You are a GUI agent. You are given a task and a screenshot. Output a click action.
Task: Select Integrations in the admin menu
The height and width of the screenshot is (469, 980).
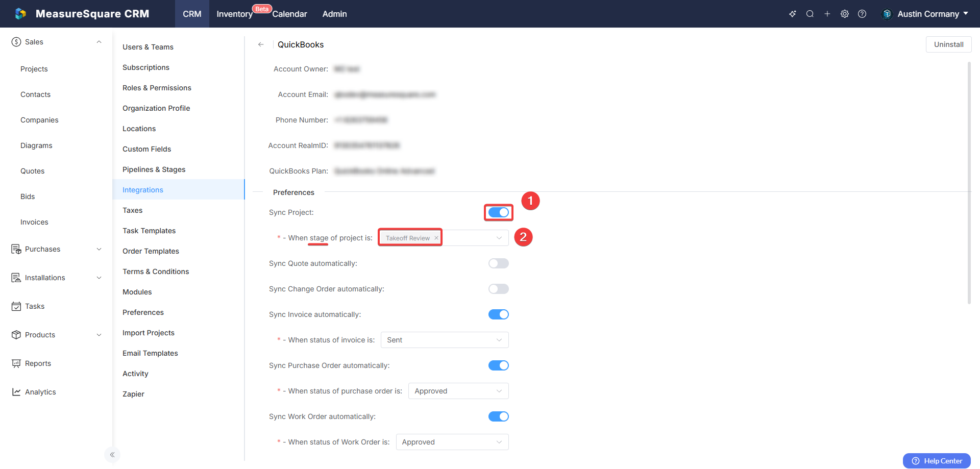[179, 189]
